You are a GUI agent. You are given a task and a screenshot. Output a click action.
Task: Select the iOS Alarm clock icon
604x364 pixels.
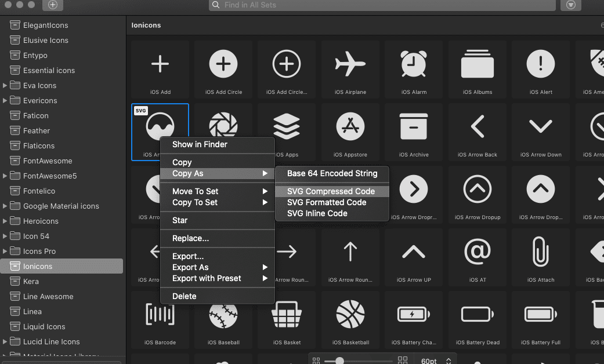point(414,69)
